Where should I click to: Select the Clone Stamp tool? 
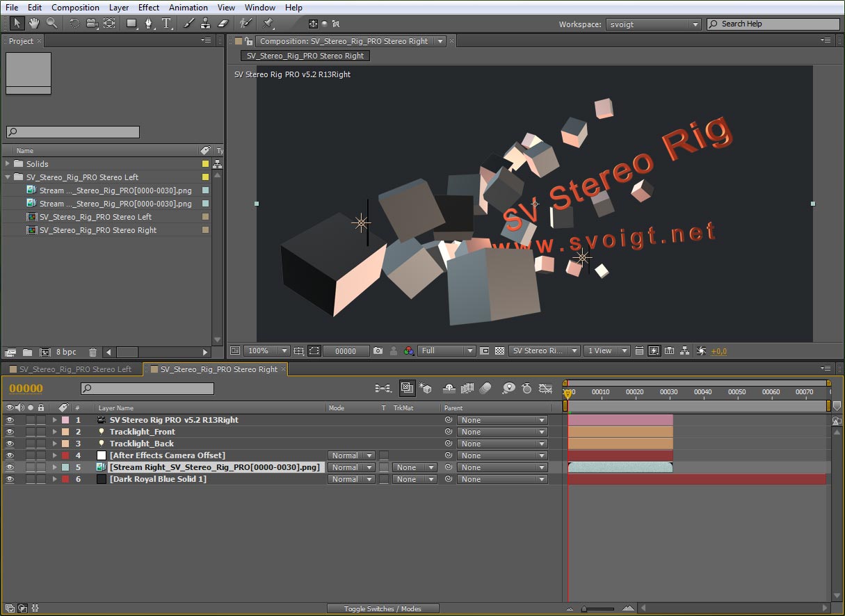point(206,23)
